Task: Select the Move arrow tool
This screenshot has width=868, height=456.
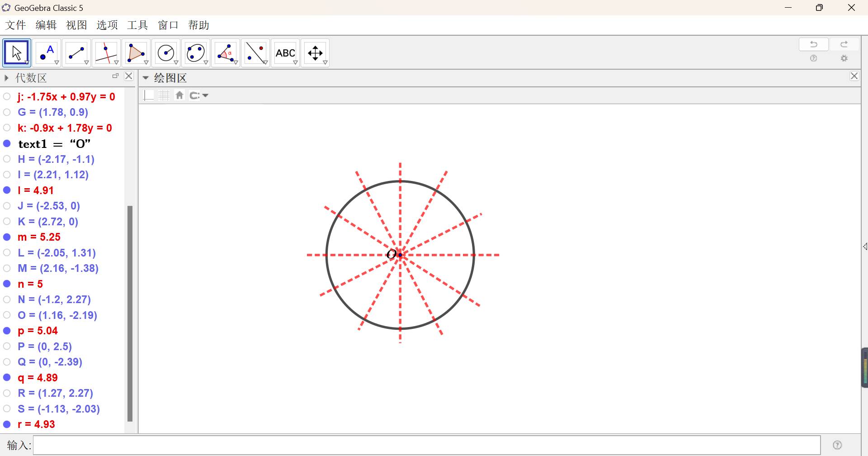Action: [17, 53]
